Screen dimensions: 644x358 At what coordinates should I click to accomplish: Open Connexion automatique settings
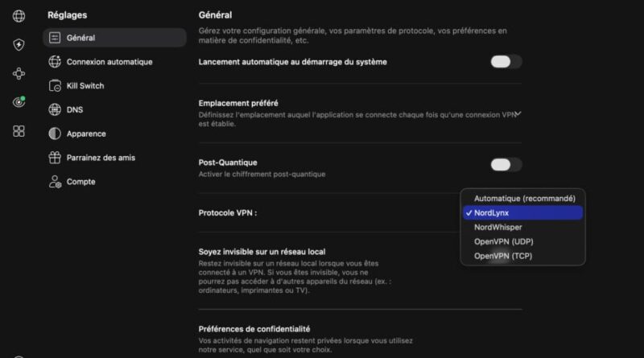[x=114, y=62]
